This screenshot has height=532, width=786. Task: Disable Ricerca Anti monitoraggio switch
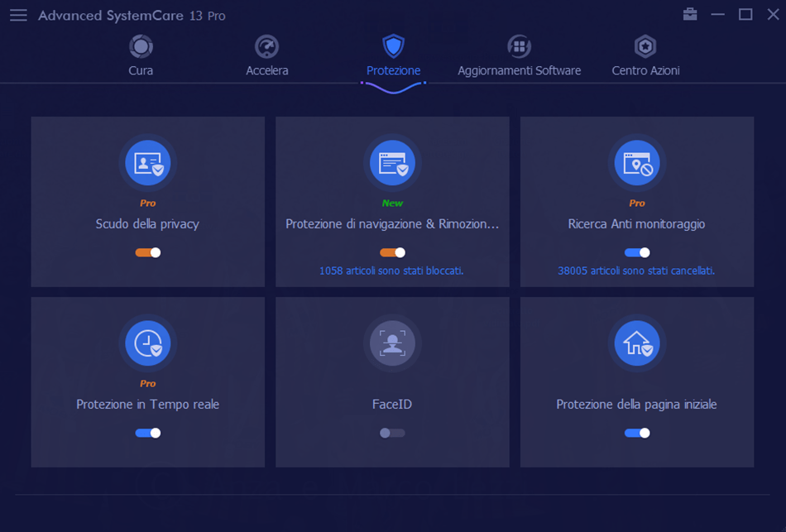pyautogui.click(x=637, y=252)
